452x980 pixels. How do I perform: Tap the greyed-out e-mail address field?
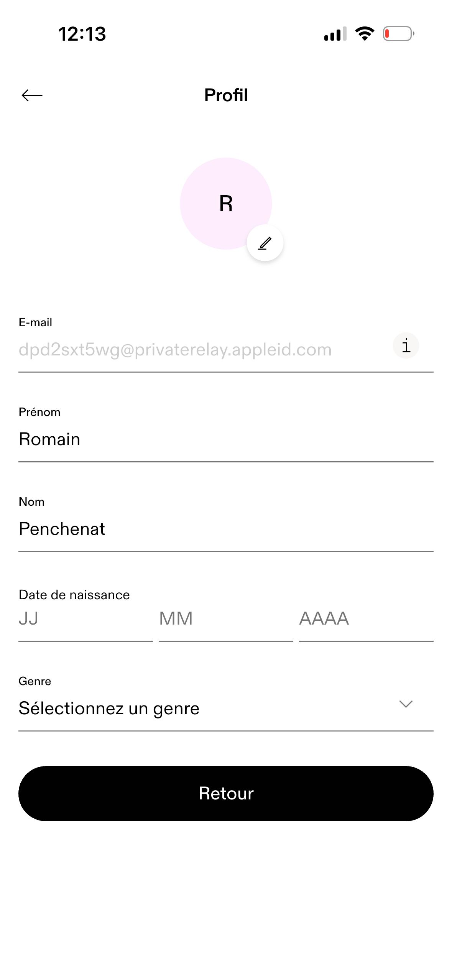click(x=203, y=350)
